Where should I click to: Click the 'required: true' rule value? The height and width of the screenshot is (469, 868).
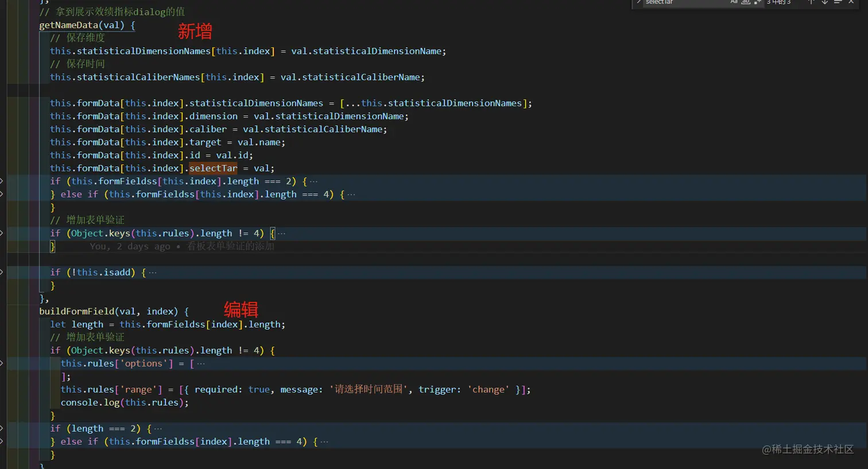[232, 389]
